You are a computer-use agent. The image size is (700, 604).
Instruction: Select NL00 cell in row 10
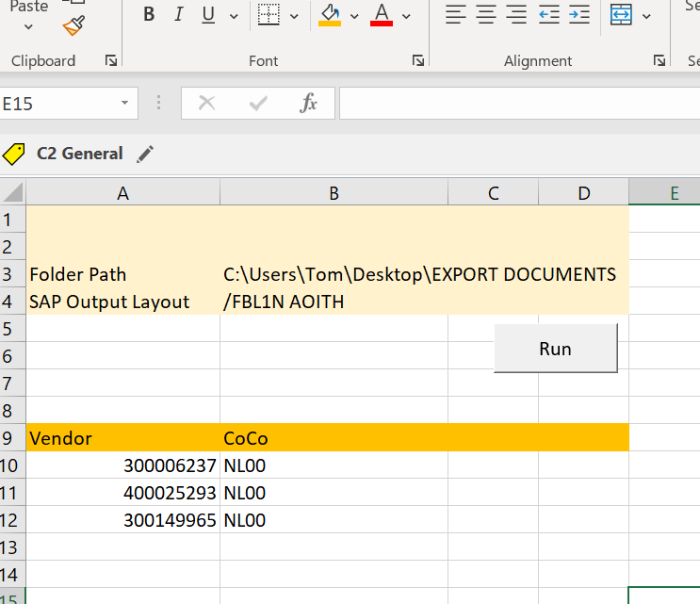[334, 465]
